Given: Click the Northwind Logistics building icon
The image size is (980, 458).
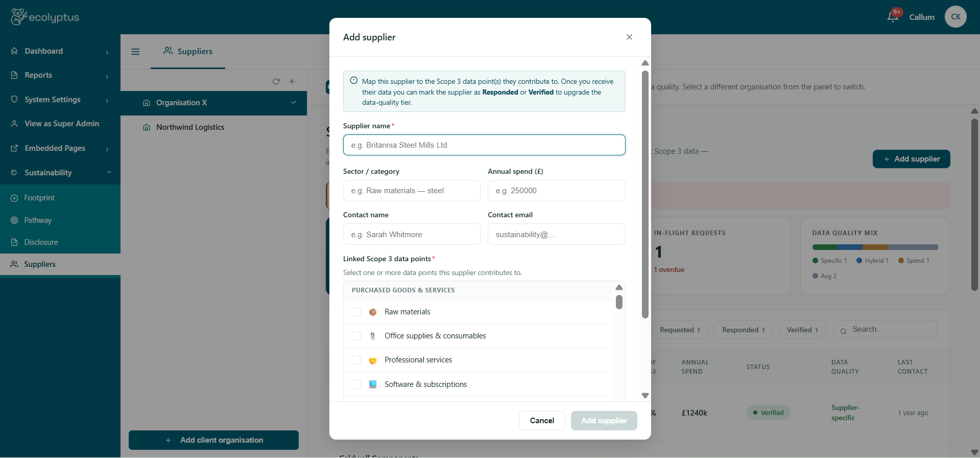Looking at the screenshot, I should [147, 127].
